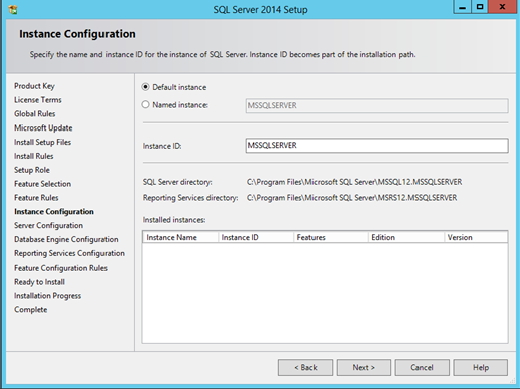The width and height of the screenshot is (520, 389).
Task: Open Help for this setup page
Action: [x=481, y=367]
